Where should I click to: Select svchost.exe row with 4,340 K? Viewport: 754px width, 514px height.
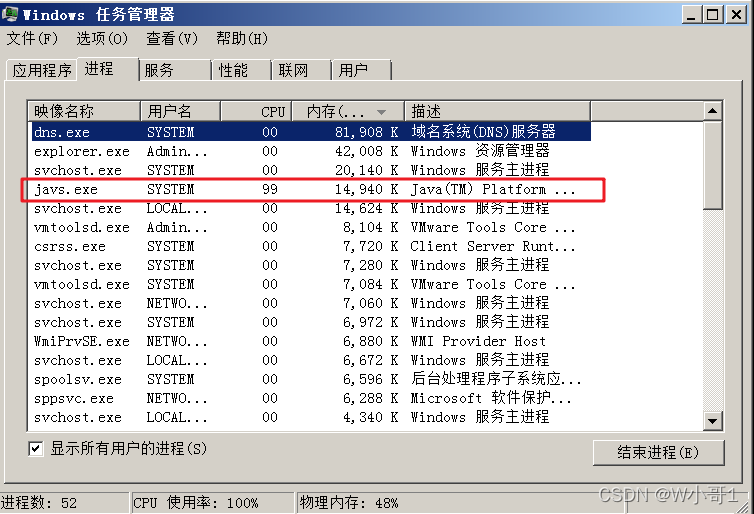click(311, 417)
